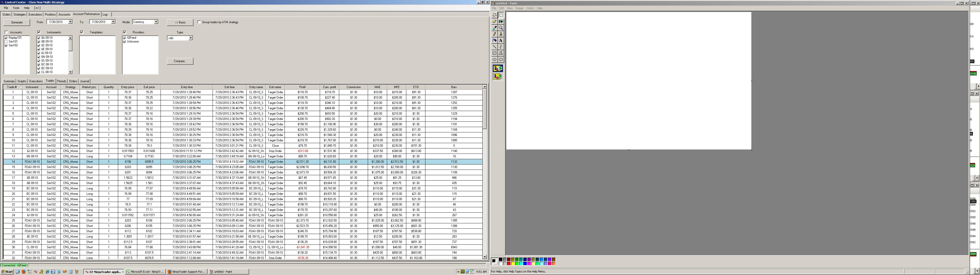
Task: Select the Ellipse shape tool
Action: coord(495,60)
